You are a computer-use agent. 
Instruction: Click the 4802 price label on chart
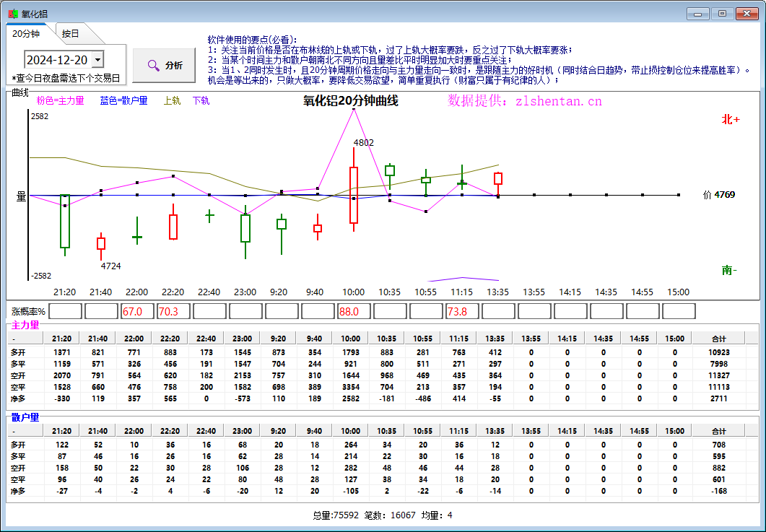coord(363,143)
